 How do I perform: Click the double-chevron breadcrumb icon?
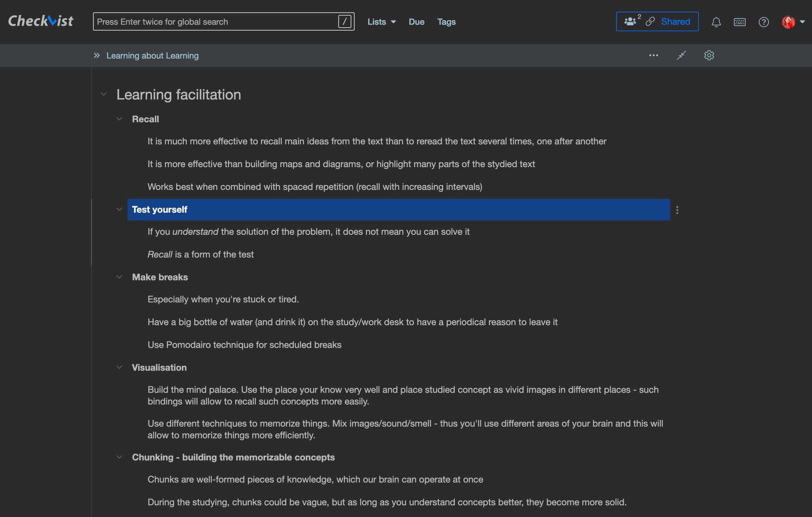96,55
